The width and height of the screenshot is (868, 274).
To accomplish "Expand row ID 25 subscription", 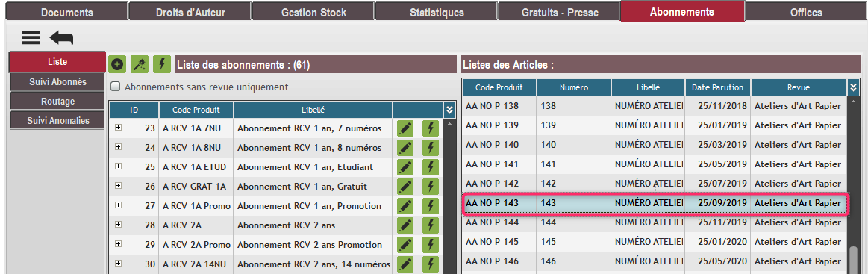I will (119, 166).
